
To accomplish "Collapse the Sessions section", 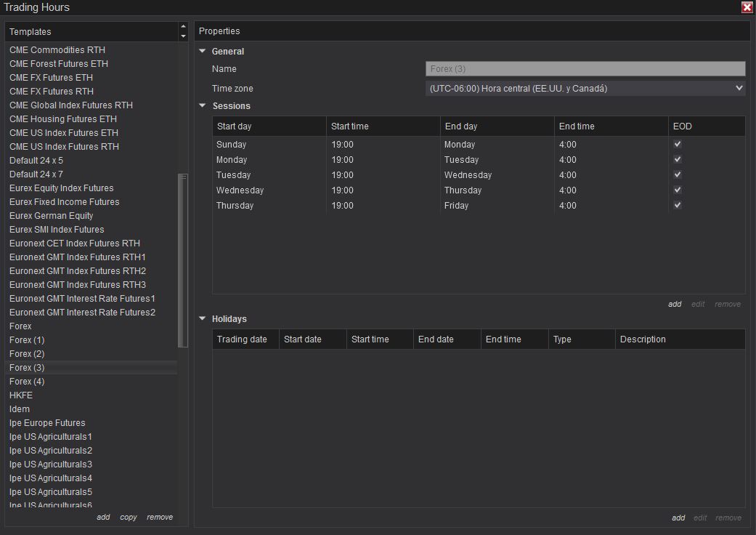I will [203, 106].
